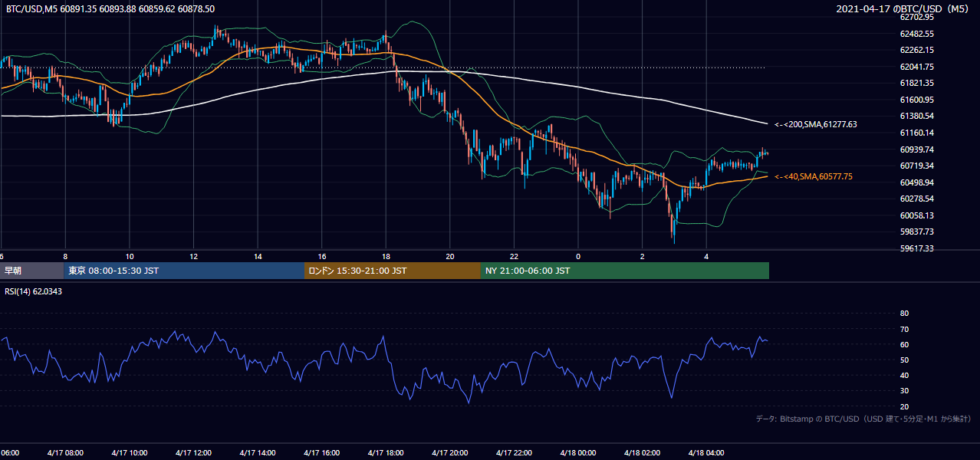The width and height of the screenshot is (980, 460).
Task: Click hour 22 tick under the price chart
Action: point(515,256)
